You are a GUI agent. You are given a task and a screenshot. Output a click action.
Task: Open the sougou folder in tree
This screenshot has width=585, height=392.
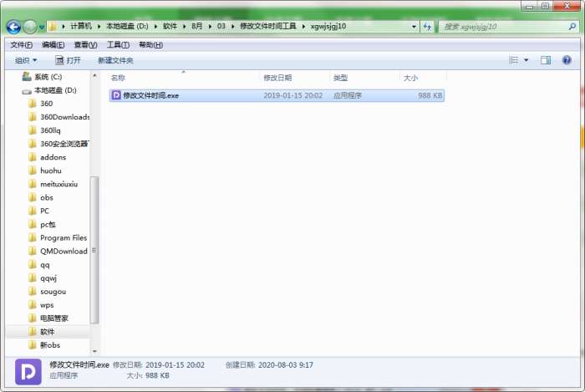[x=48, y=292]
